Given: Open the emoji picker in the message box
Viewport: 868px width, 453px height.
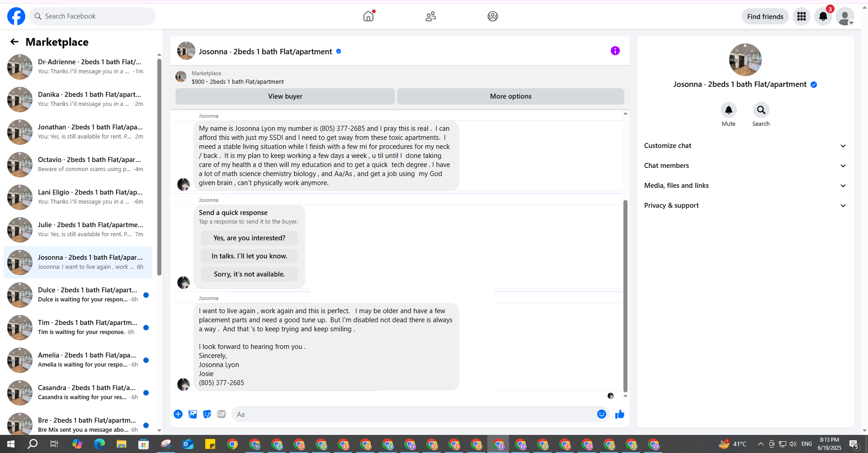Looking at the screenshot, I should coord(602,414).
